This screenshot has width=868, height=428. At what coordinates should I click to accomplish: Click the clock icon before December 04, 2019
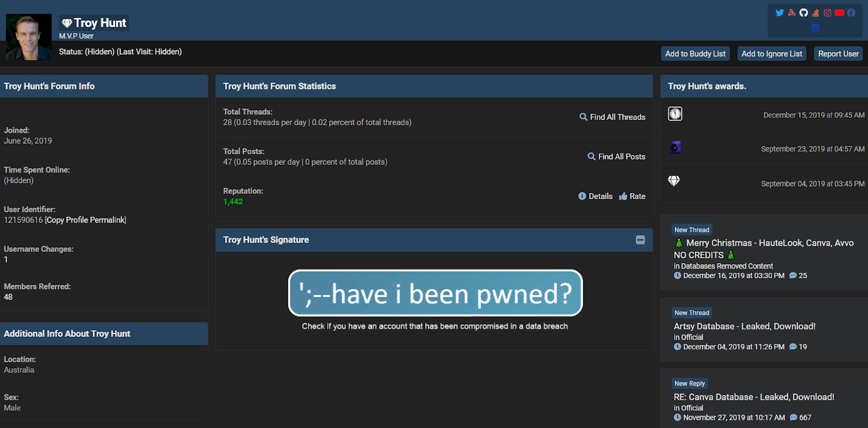coord(677,347)
